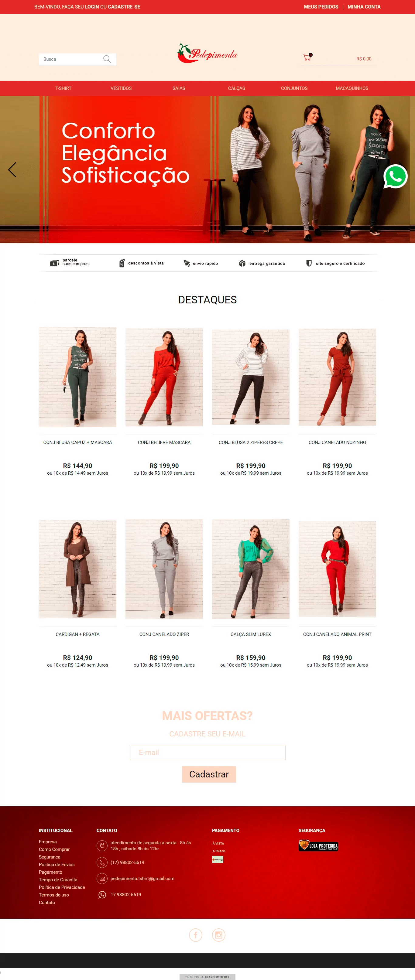Open Política de Privacidade footer link
This screenshot has width=415, height=980.
click(62, 887)
